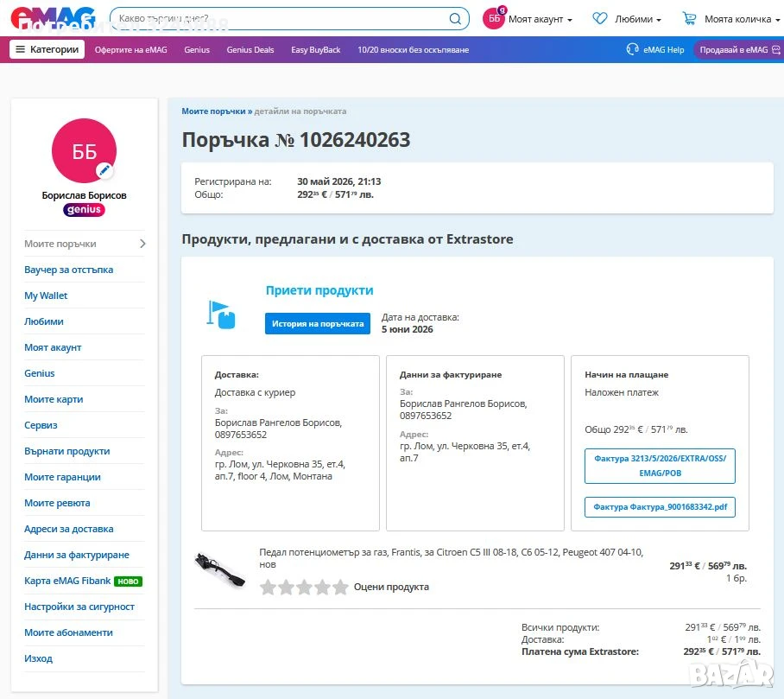Click the genius badge under username
This screenshot has height=699, width=784.
pos(84,210)
